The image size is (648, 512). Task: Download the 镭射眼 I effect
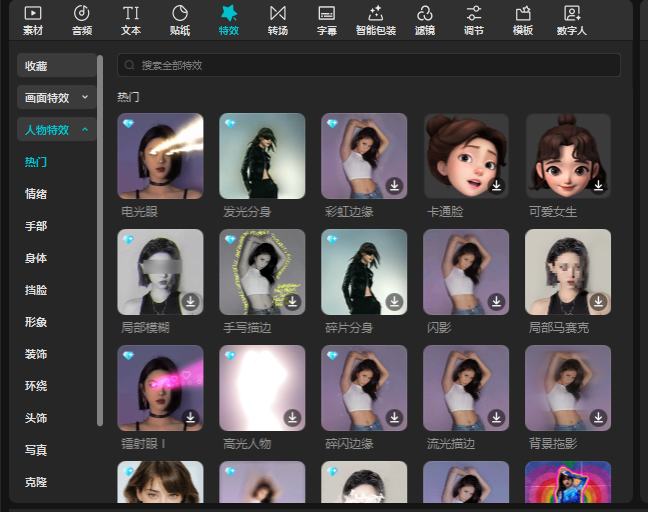point(191,417)
